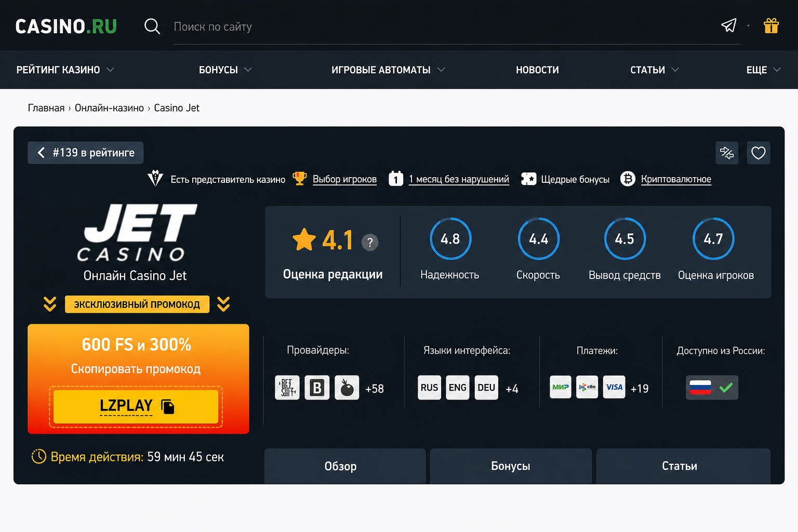Click the search magnifier icon

(152, 26)
